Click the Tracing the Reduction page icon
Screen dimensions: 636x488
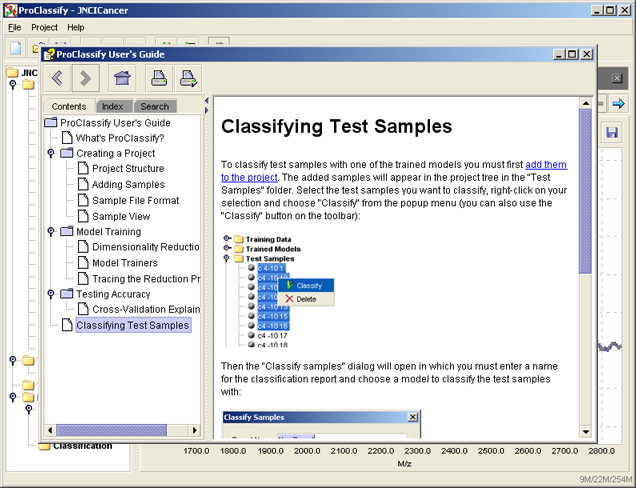83,278
